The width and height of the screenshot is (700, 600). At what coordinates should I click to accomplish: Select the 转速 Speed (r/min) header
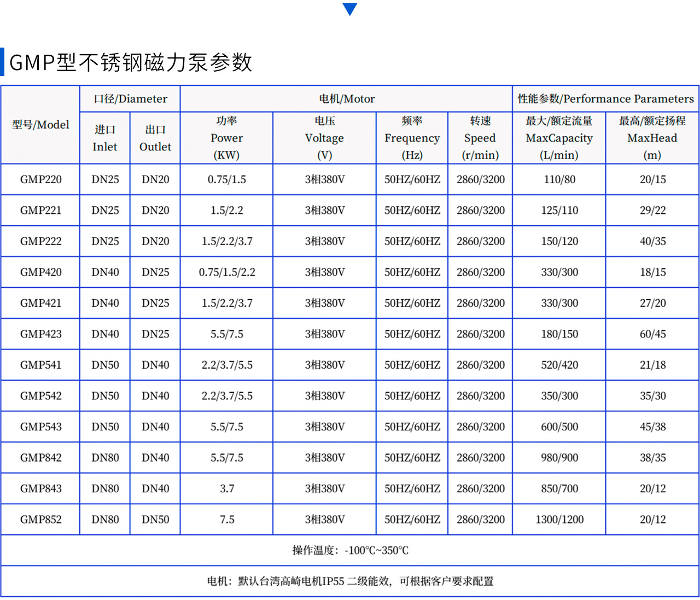coord(480,138)
